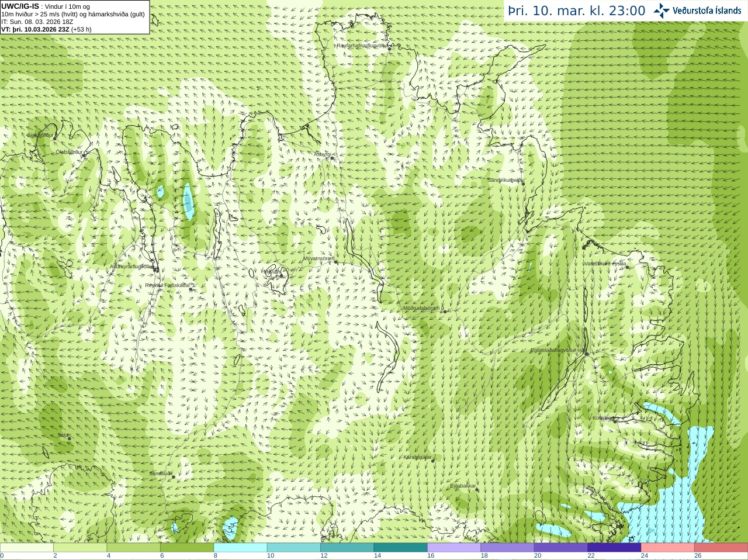Viewport: 748px width, 560px height.
Task: Select the 24–26 m/s pink legend swatch
Action: (667, 548)
